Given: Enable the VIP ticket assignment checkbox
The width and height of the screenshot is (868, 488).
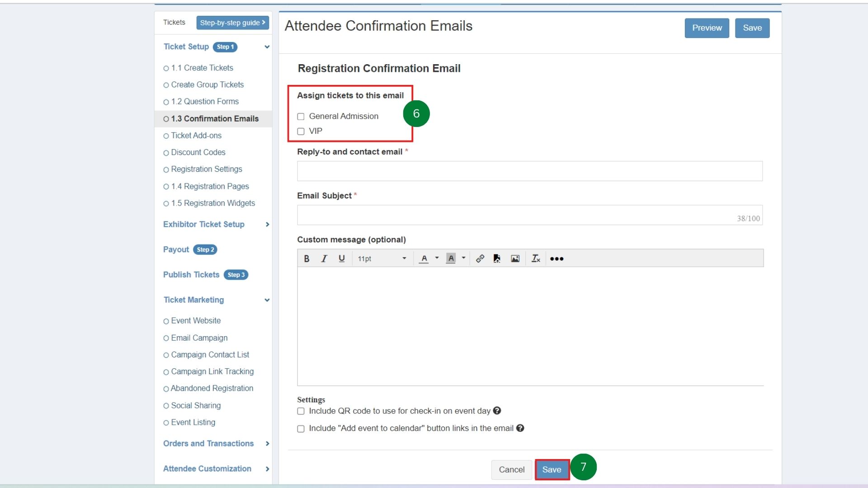Looking at the screenshot, I should coord(301,131).
